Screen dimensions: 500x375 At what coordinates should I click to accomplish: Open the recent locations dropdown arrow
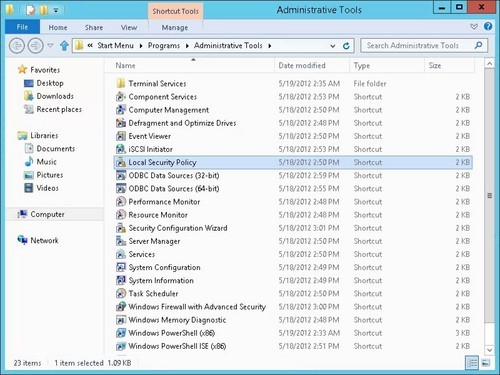point(50,45)
